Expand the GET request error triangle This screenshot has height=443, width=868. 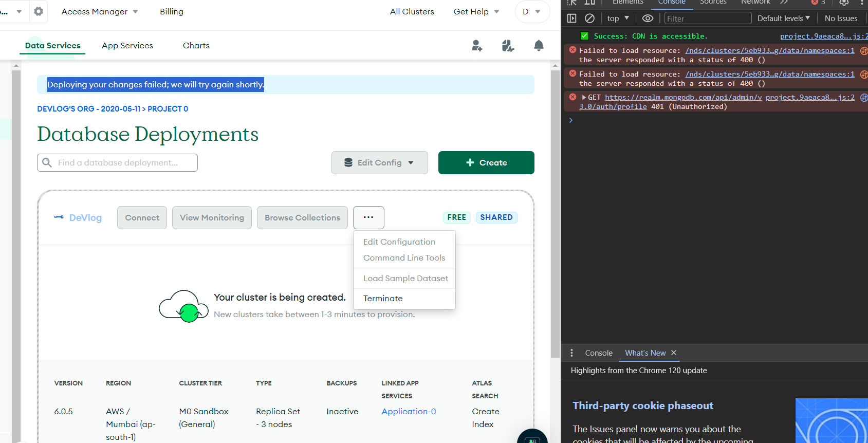click(584, 97)
